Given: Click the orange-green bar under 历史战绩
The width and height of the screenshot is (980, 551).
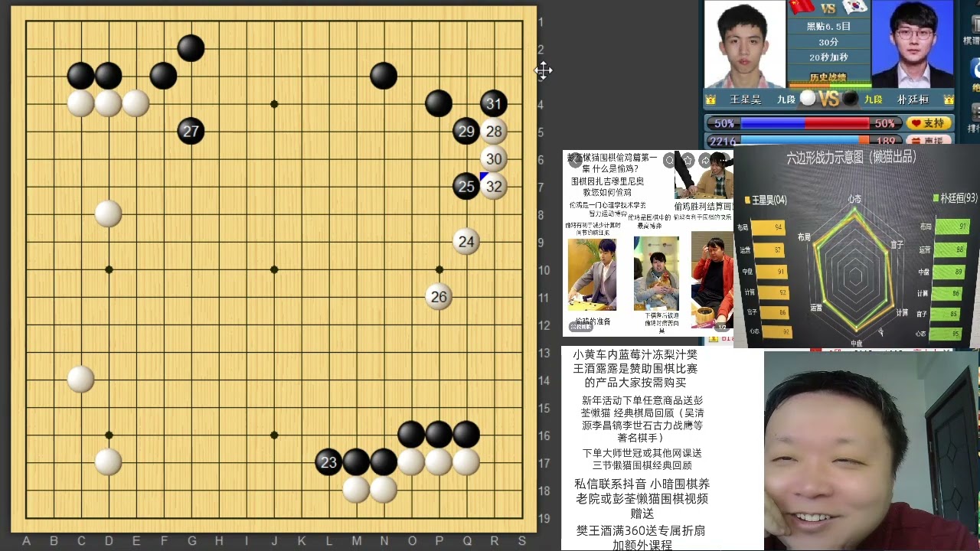Looking at the screenshot, I should [x=830, y=86].
